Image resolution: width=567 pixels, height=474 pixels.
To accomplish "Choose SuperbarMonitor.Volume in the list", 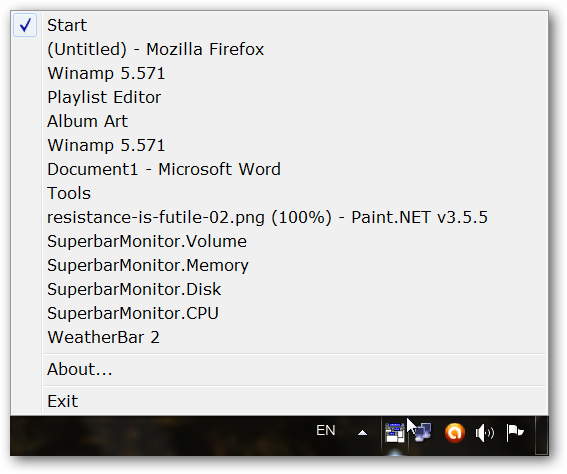I will (279, 241).
